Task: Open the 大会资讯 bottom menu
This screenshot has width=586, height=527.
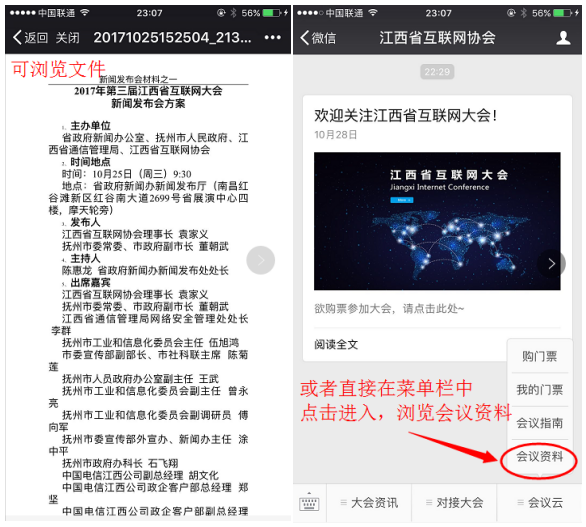Action: coord(369,503)
